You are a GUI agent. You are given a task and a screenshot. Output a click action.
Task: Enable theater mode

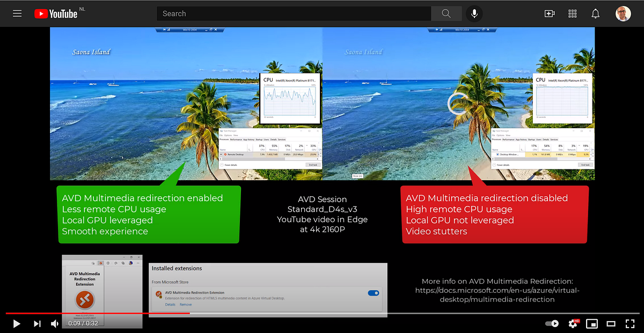coord(611,323)
